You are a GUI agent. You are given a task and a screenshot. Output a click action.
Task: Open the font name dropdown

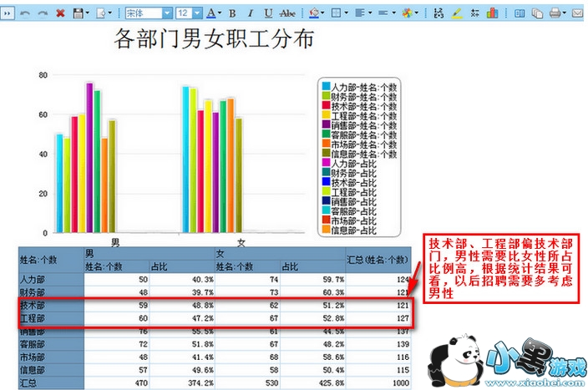click(167, 13)
